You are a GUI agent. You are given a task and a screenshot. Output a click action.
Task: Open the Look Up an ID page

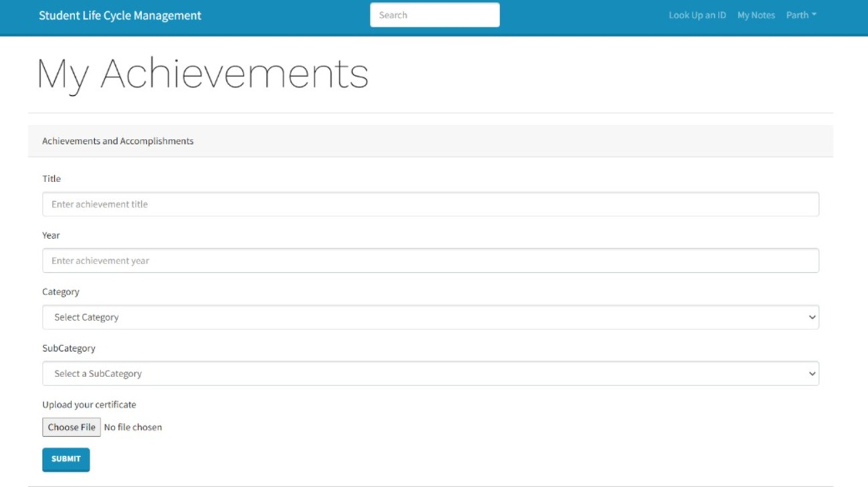[697, 15]
